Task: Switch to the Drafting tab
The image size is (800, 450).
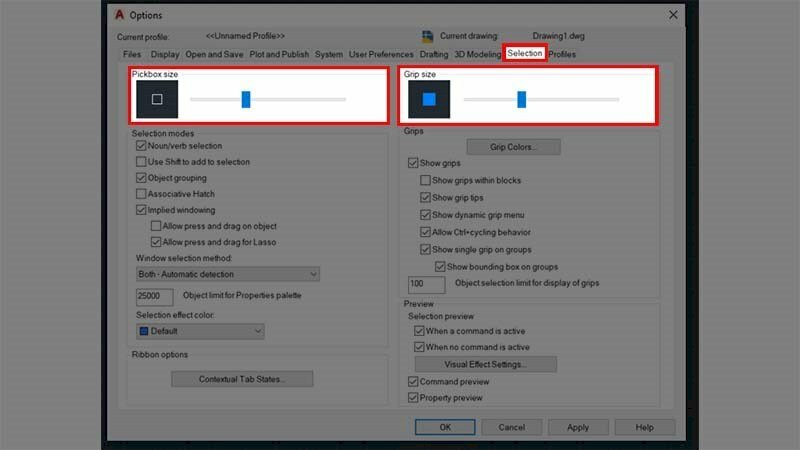Action: (434, 54)
